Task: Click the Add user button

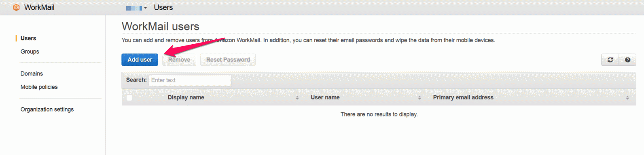Action: coord(140,60)
